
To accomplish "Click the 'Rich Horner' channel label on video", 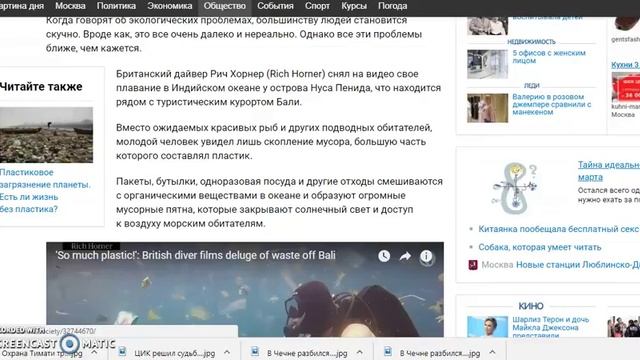I will point(91,246).
